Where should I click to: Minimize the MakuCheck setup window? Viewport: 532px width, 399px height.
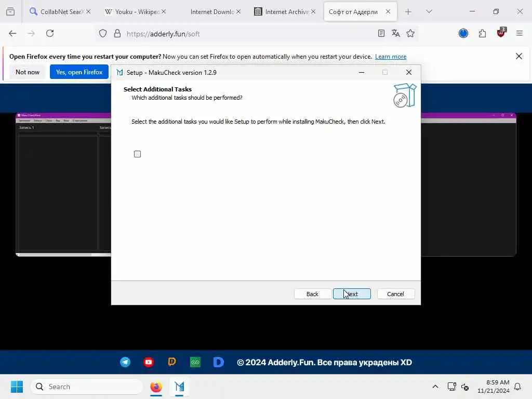point(362,72)
